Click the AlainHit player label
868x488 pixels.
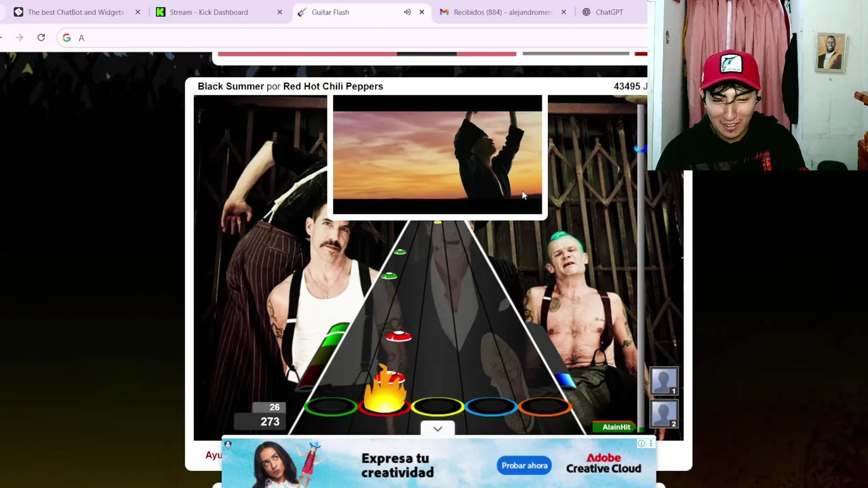coord(616,427)
